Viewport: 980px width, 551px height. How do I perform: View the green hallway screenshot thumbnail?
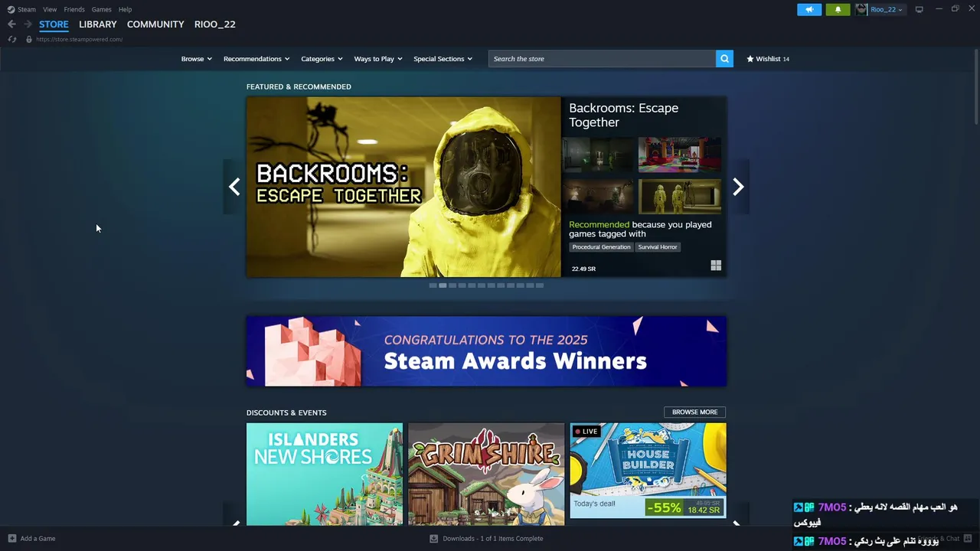click(599, 155)
